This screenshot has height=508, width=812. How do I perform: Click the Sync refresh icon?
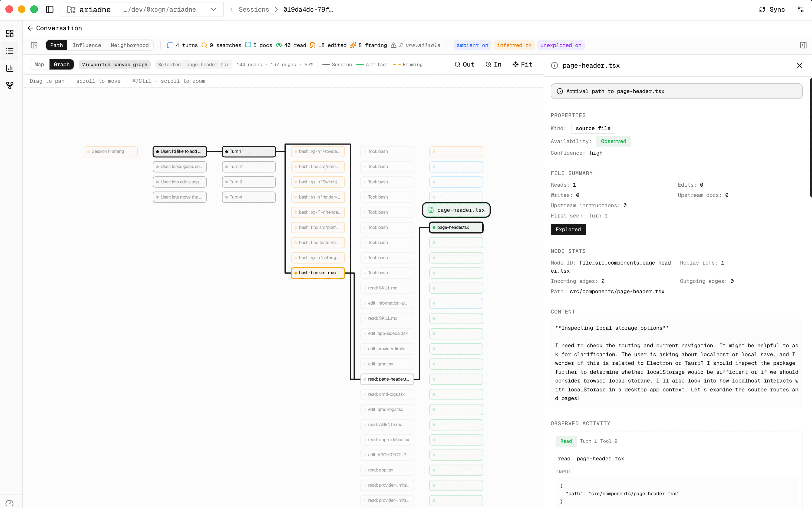(x=763, y=9)
